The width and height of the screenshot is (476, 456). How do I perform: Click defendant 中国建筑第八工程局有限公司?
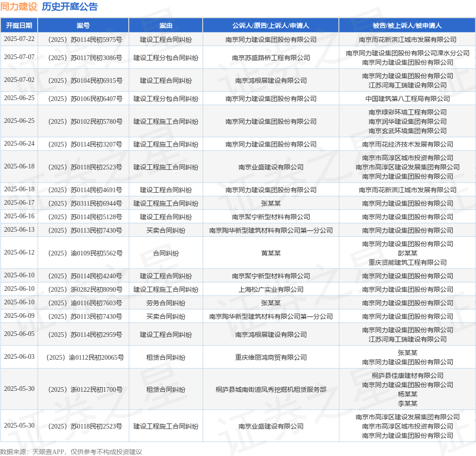point(407,99)
